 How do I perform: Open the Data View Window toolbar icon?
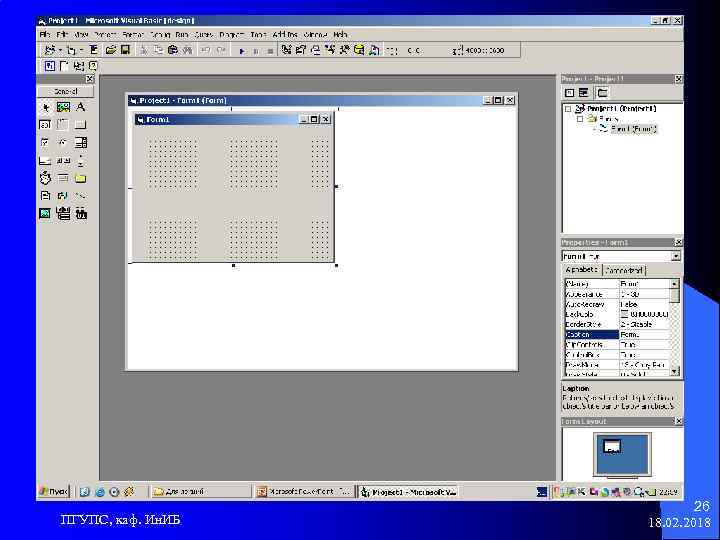pos(359,50)
